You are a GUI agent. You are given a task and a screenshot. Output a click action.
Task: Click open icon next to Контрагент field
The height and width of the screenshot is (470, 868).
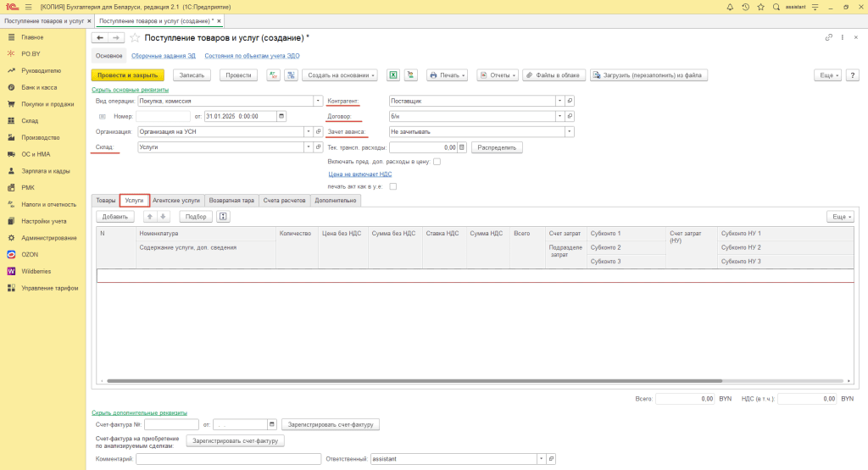tap(570, 100)
